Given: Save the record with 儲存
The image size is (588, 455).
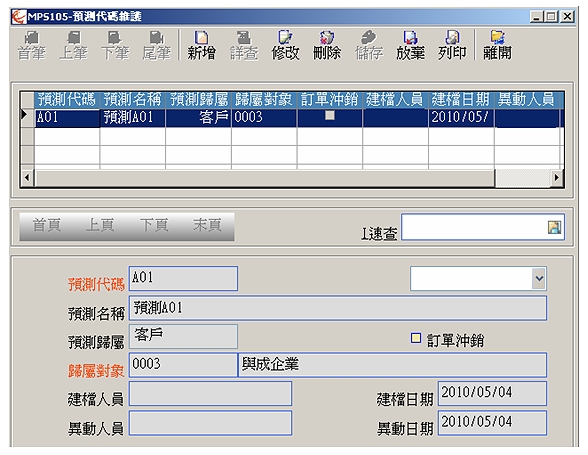Looking at the screenshot, I should click(x=369, y=46).
